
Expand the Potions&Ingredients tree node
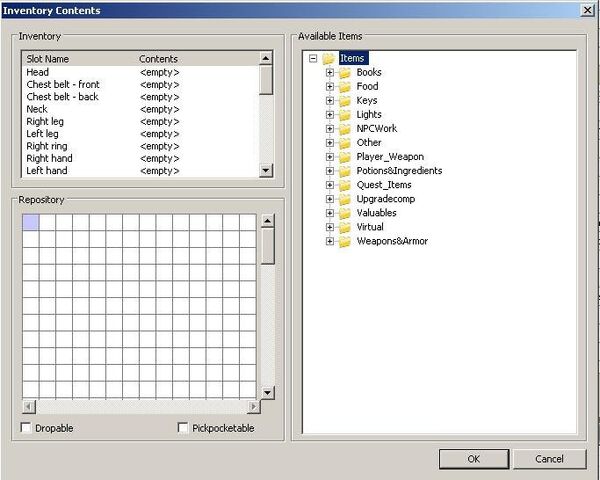click(329, 171)
